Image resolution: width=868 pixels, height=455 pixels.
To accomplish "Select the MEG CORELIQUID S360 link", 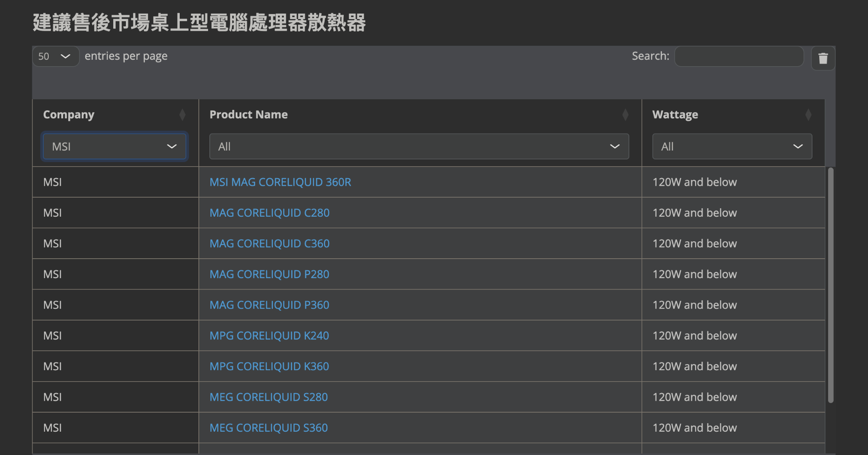I will pyautogui.click(x=268, y=427).
